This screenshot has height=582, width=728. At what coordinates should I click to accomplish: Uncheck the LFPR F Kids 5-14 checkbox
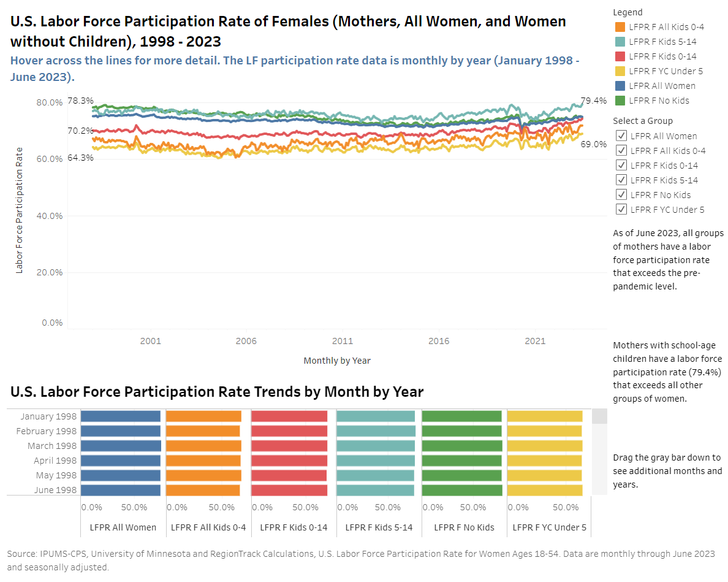click(x=621, y=180)
